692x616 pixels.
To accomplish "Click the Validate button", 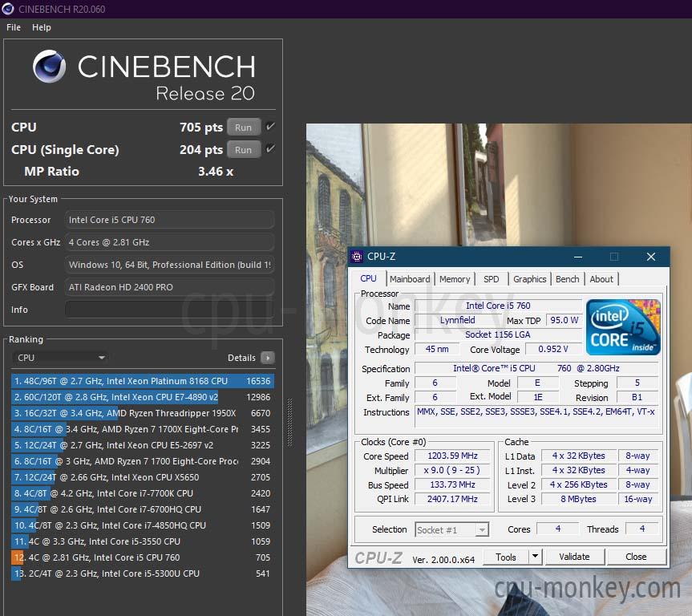I will [x=574, y=557].
